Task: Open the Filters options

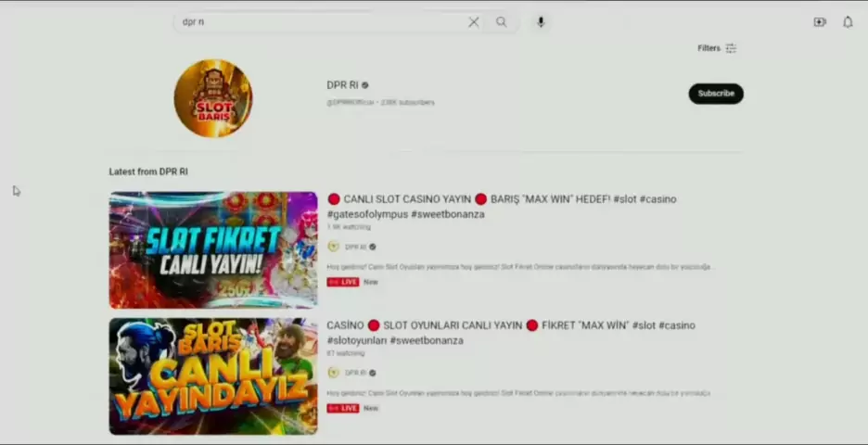Action: 717,48
